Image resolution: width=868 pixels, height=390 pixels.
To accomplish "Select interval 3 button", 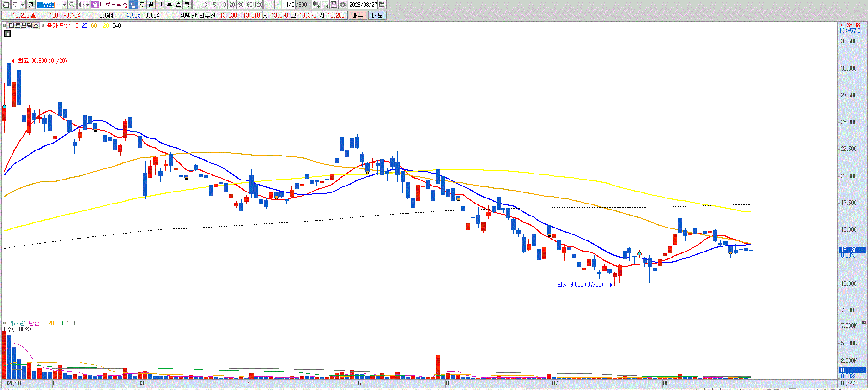I will click(x=206, y=5).
